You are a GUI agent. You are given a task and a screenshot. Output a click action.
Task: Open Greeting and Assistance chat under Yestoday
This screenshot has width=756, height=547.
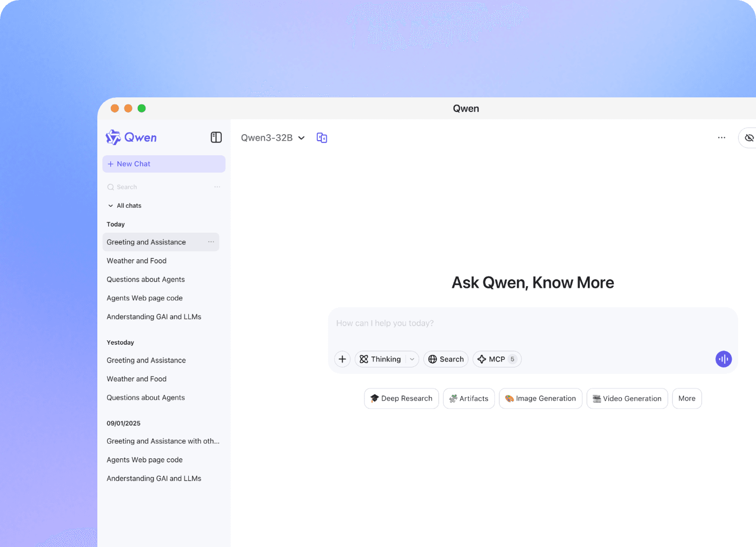[146, 360]
